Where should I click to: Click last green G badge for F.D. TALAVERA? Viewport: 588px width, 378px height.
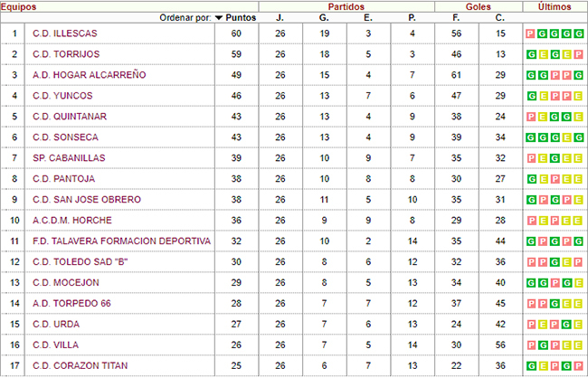(x=579, y=241)
